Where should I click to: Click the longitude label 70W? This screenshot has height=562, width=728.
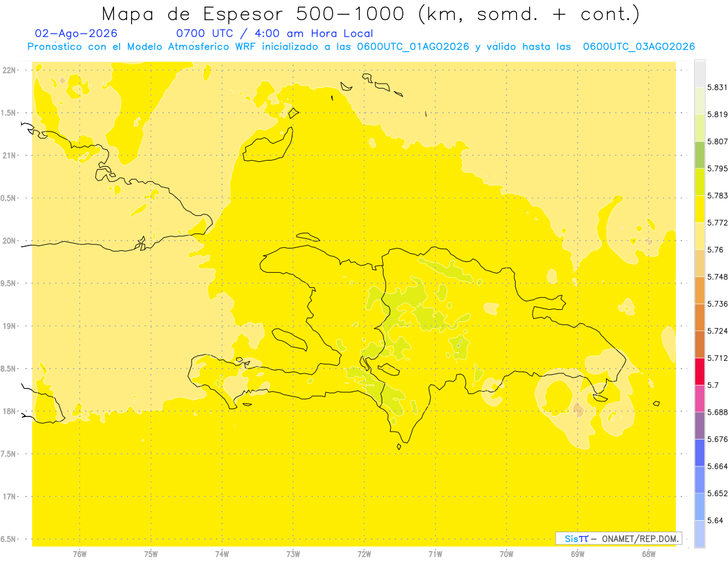(507, 554)
